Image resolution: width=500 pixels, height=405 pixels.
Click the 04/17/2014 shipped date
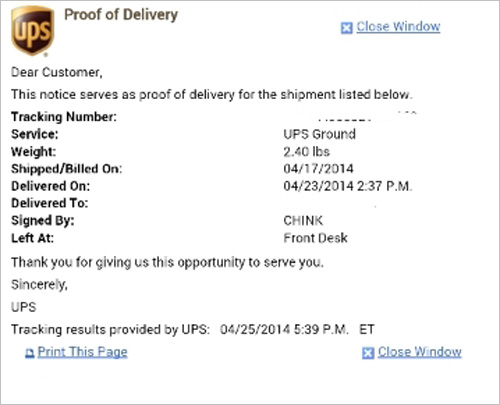click(x=318, y=169)
